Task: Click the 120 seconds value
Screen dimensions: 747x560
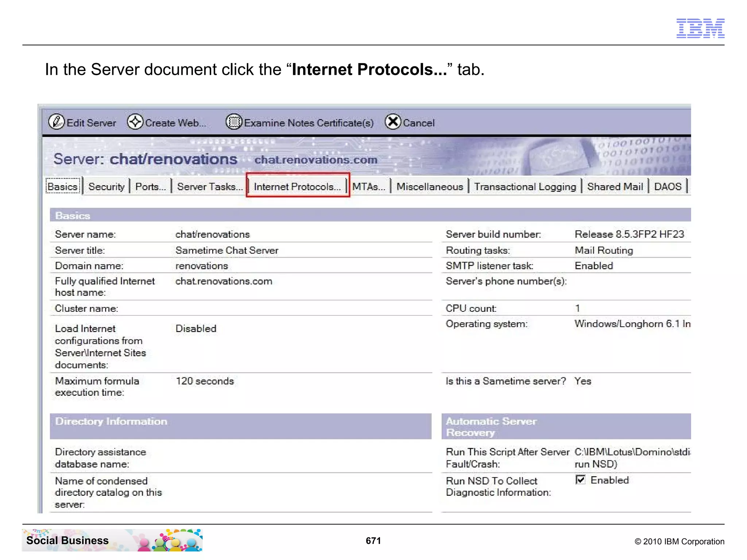Action: click(x=205, y=381)
